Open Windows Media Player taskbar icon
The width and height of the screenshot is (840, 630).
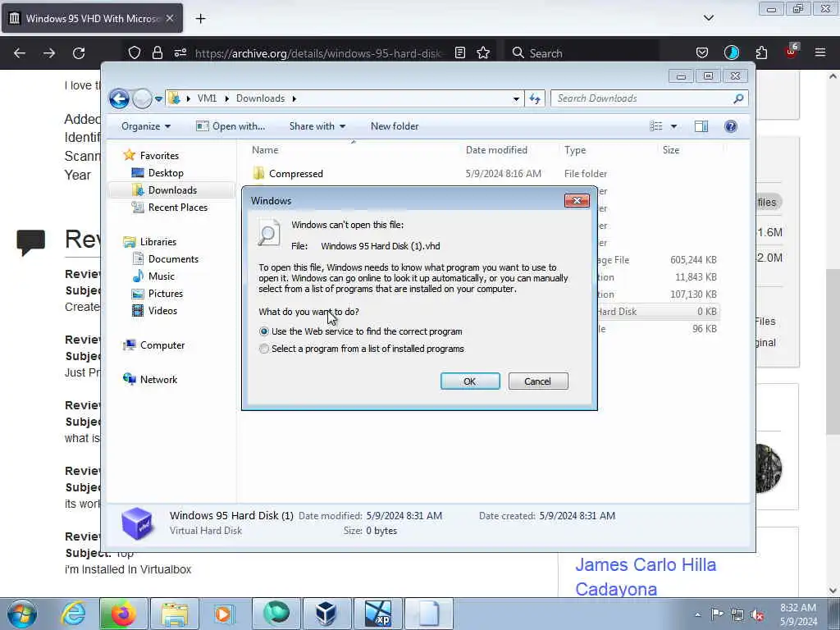[x=224, y=614]
